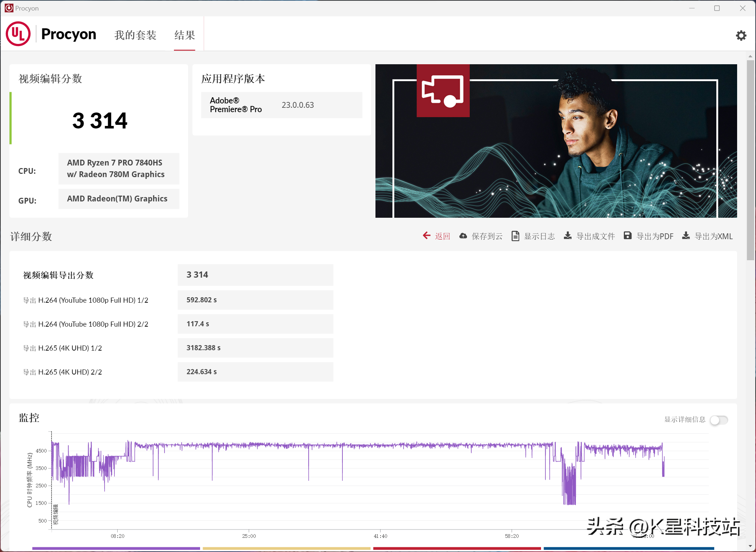Click the cloud save icon
The width and height of the screenshot is (756, 552).
tap(463, 236)
